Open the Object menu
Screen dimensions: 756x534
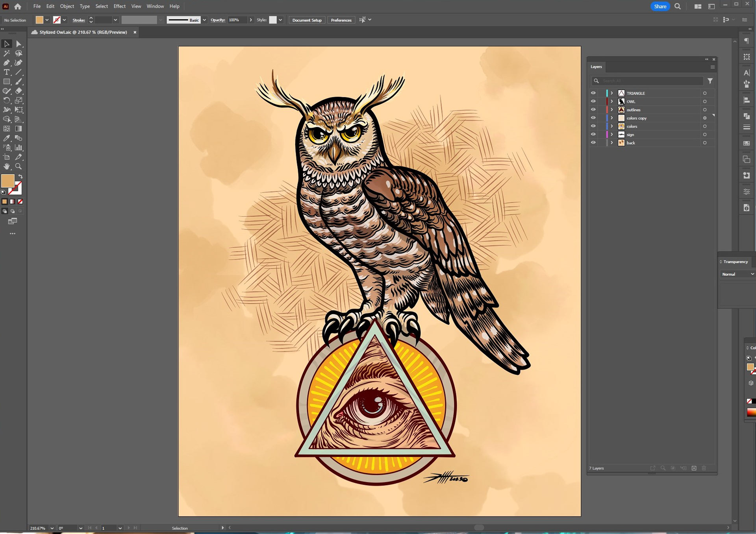coord(67,6)
